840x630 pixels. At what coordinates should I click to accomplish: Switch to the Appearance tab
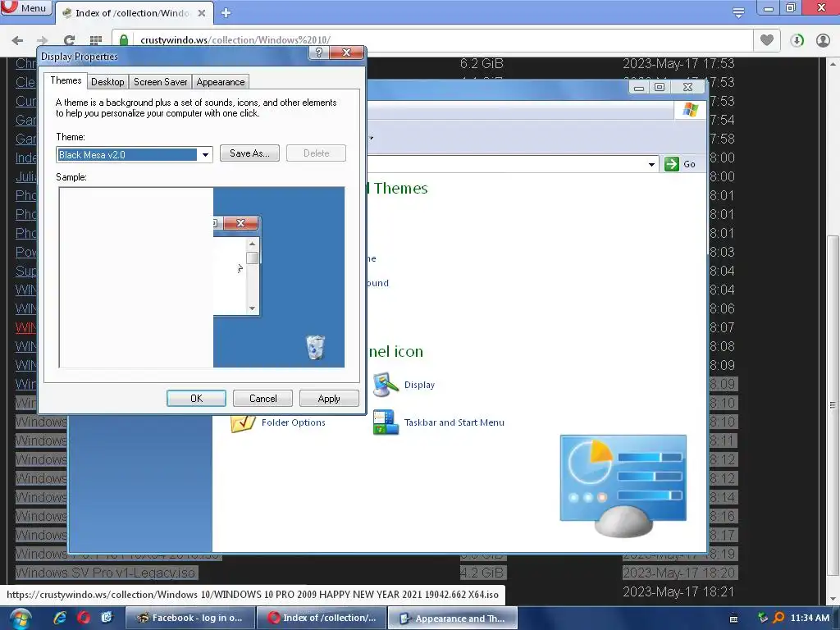[x=220, y=82]
